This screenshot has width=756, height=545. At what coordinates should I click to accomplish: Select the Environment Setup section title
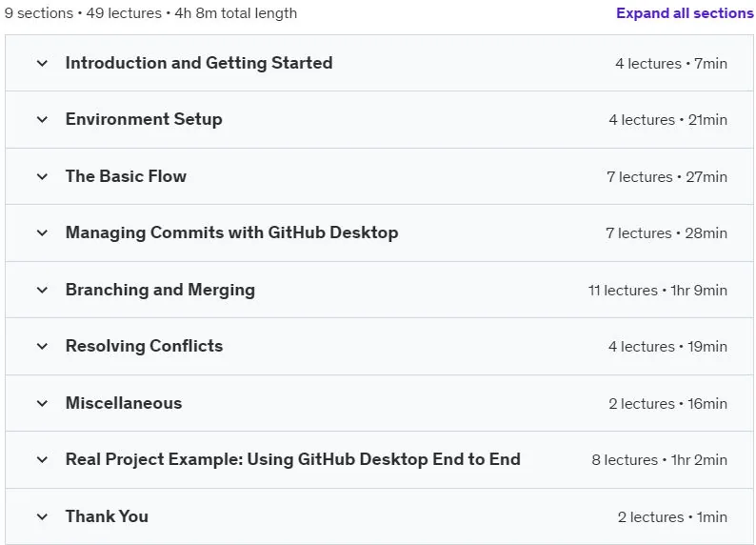pos(144,119)
